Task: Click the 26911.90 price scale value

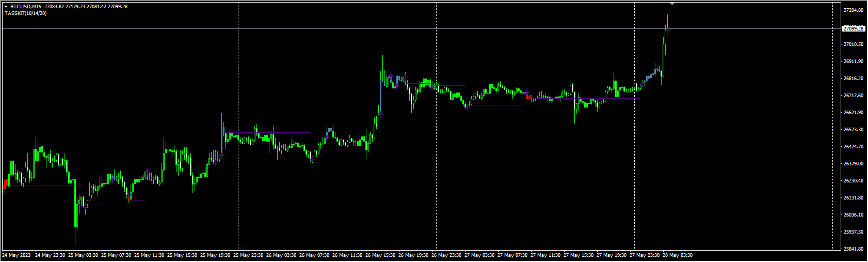Action: click(854, 61)
